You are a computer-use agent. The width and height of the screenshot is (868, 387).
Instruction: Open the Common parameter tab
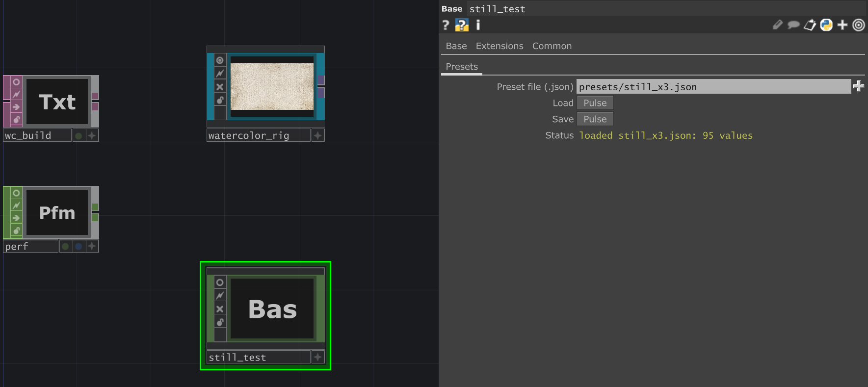point(552,46)
